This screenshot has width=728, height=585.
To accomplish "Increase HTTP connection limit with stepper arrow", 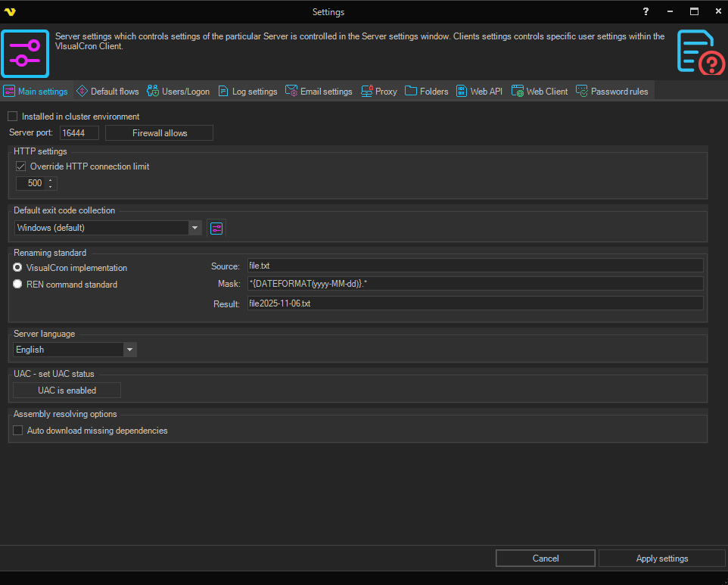I will tap(51, 180).
